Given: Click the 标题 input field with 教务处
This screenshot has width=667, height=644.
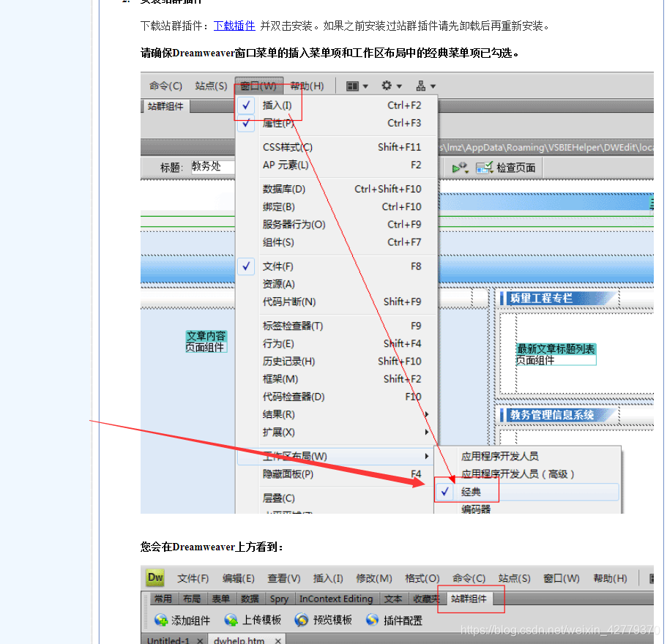Looking at the screenshot, I should (x=212, y=167).
